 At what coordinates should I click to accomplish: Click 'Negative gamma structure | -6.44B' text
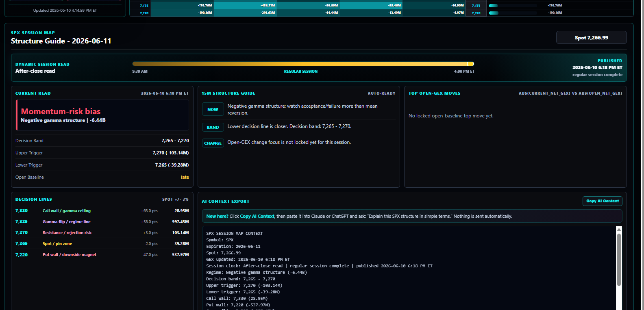tap(63, 120)
